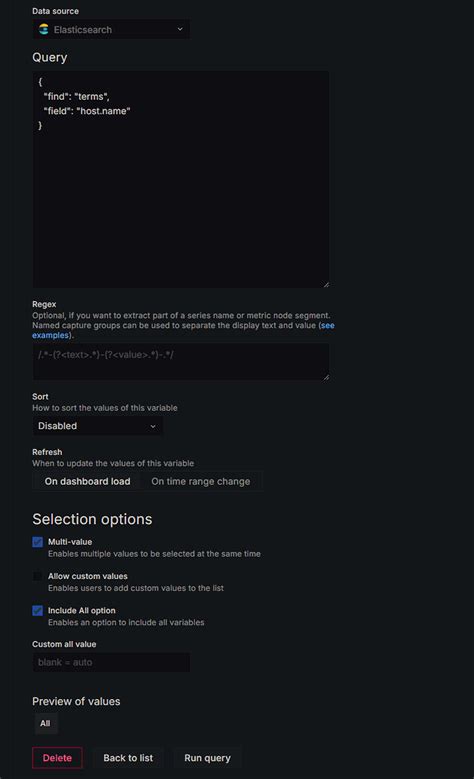Expand the Sort dropdown chevron
Screen dimensions: 474x779
153,426
